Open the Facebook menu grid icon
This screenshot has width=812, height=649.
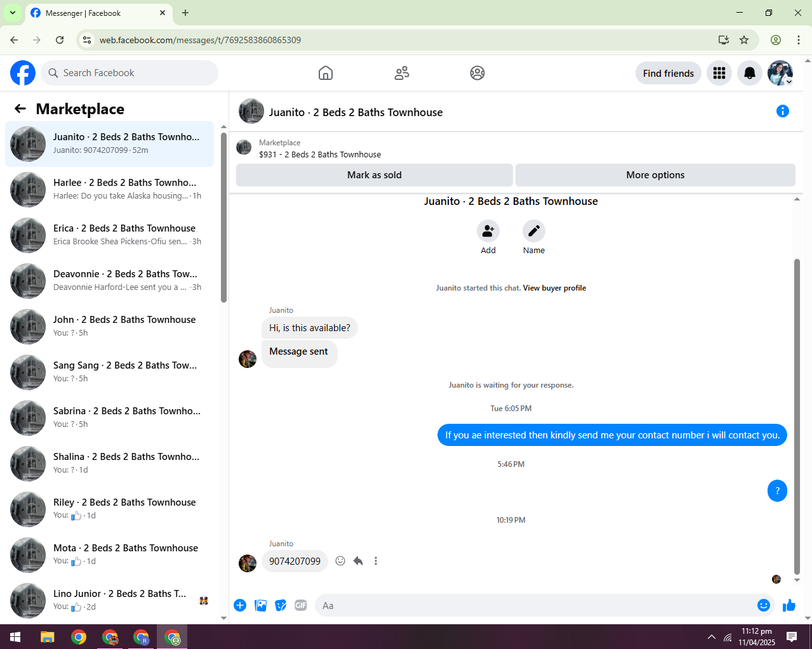[x=719, y=74]
